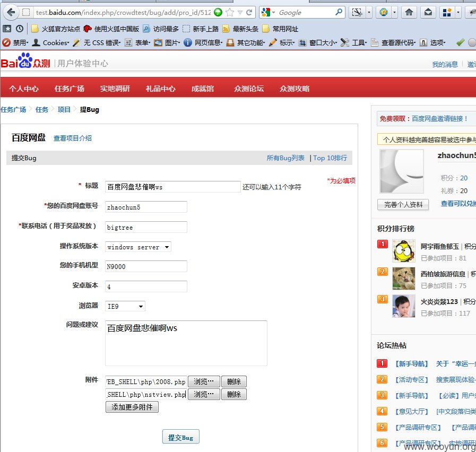This screenshot has height=452, width=476.
Task: Click the bookmark star icon in address bar
Action: pyautogui.click(x=230, y=12)
